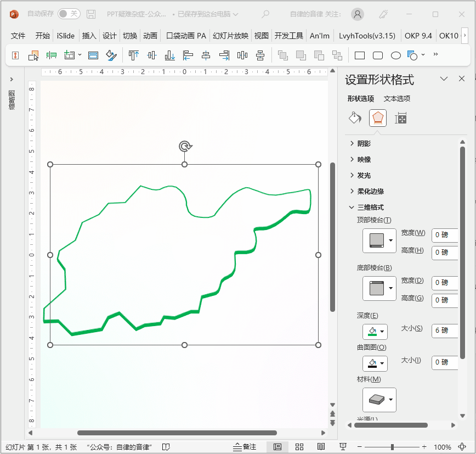Click the Align Right icon
Viewport: 476px width, 454px height.
[x=224, y=55]
